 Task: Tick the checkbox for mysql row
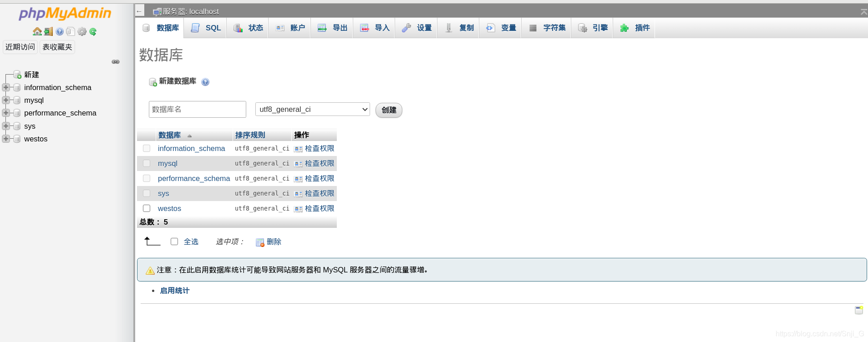click(147, 163)
